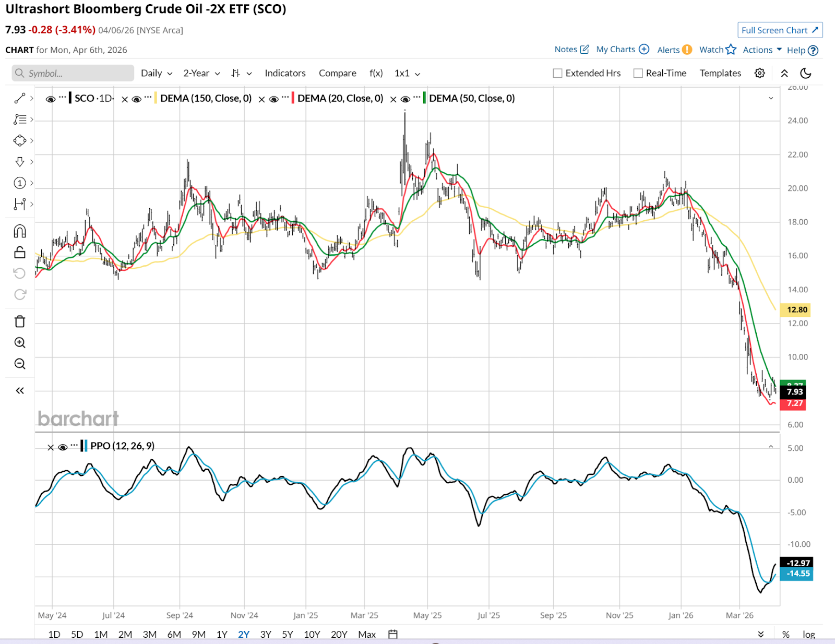835x644 pixels.
Task: Enable the Real-Time checkbox
Action: [x=638, y=73]
